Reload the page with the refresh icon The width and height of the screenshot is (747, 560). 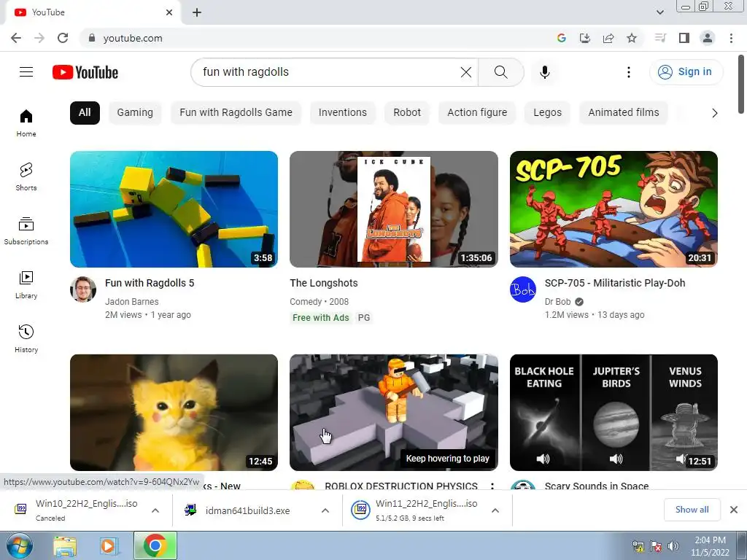pyautogui.click(x=63, y=38)
